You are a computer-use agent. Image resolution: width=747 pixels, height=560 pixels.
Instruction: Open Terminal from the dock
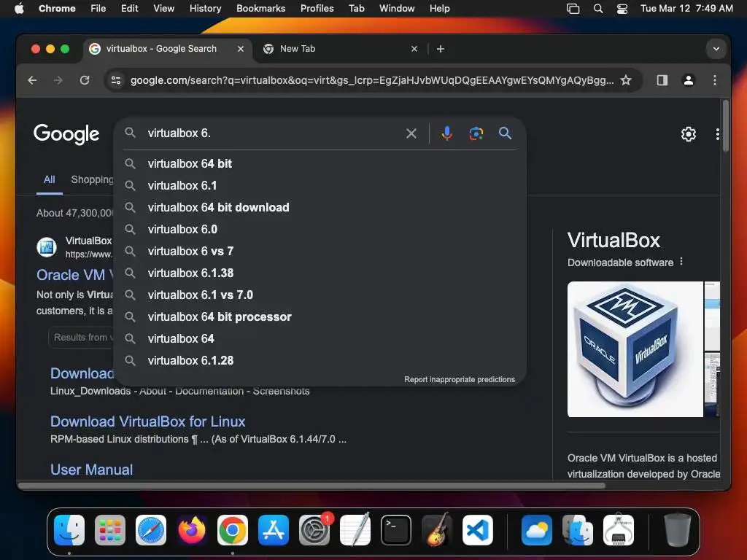click(x=396, y=530)
